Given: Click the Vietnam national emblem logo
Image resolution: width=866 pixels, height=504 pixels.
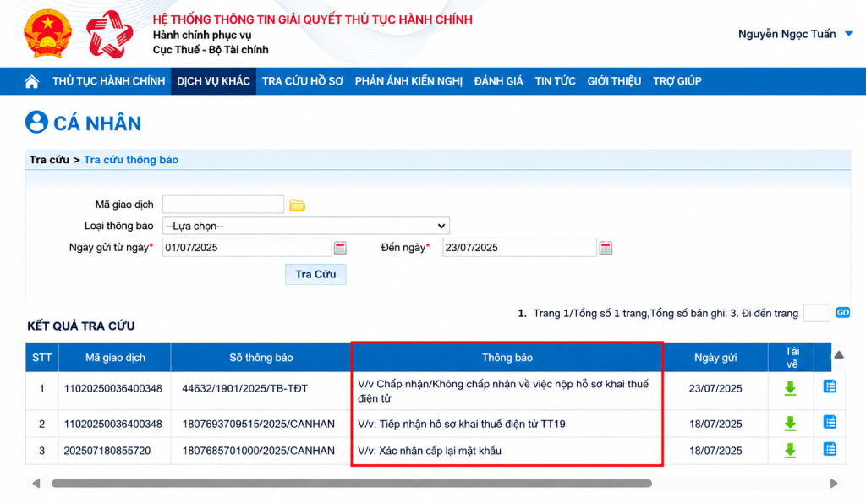Looking at the screenshot, I should [x=48, y=34].
